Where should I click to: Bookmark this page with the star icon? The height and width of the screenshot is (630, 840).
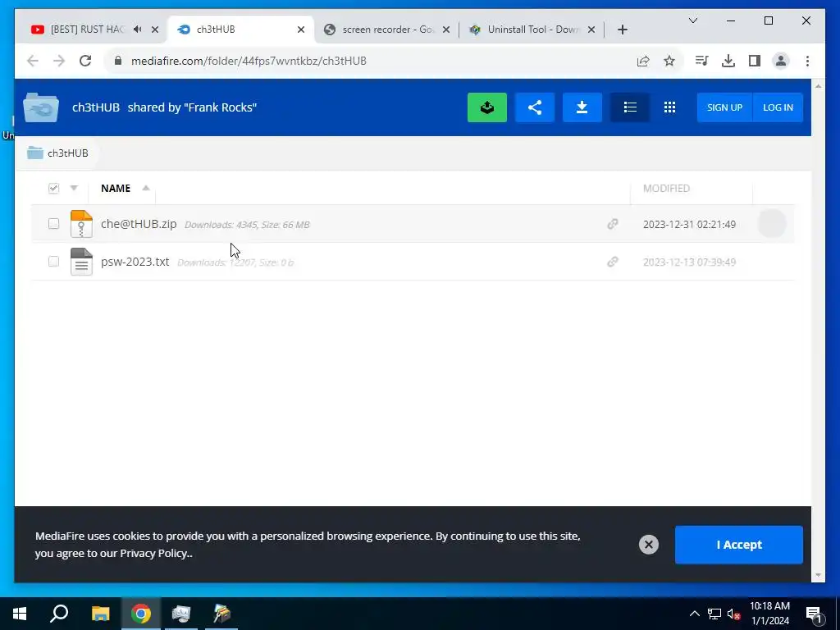pyautogui.click(x=669, y=61)
